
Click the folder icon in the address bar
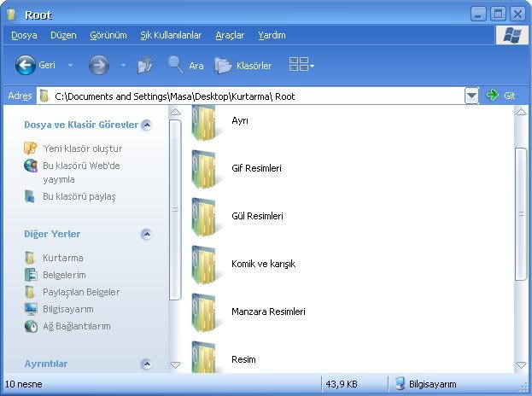[44, 96]
